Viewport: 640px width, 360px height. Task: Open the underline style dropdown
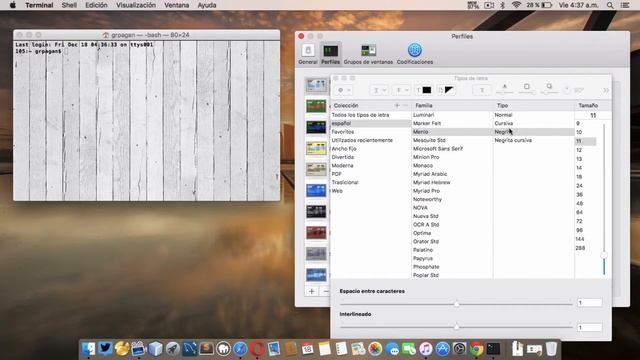[379, 90]
